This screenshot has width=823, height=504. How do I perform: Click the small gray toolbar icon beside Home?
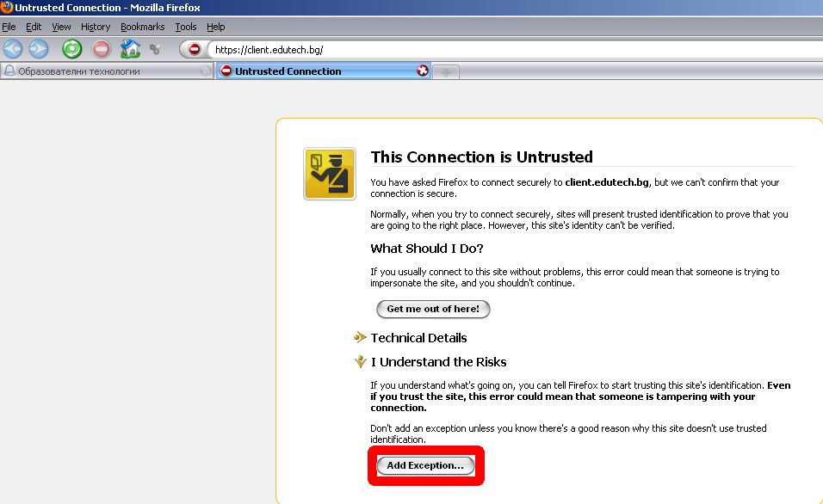[155, 49]
